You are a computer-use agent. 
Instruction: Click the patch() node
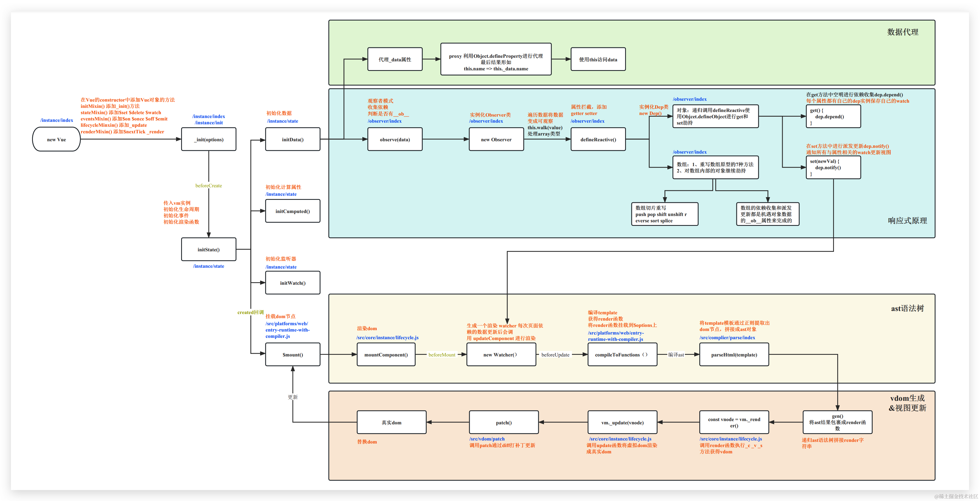(504, 422)
